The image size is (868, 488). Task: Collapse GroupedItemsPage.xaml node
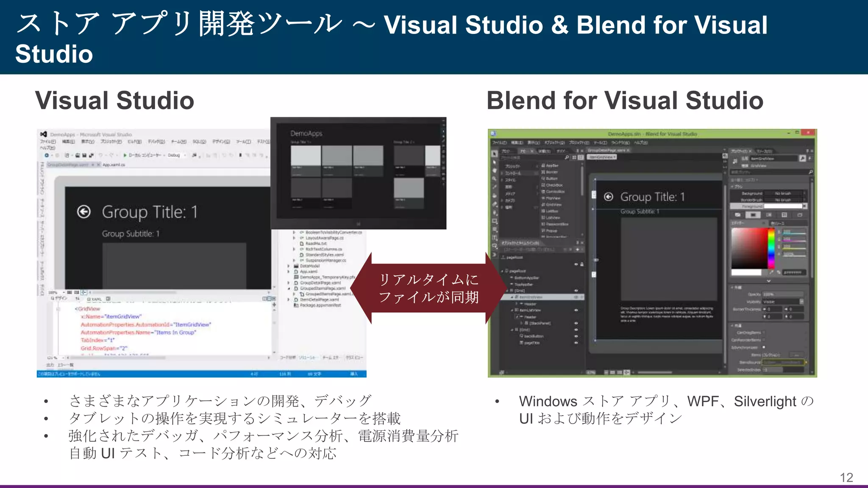click(289, 288)
